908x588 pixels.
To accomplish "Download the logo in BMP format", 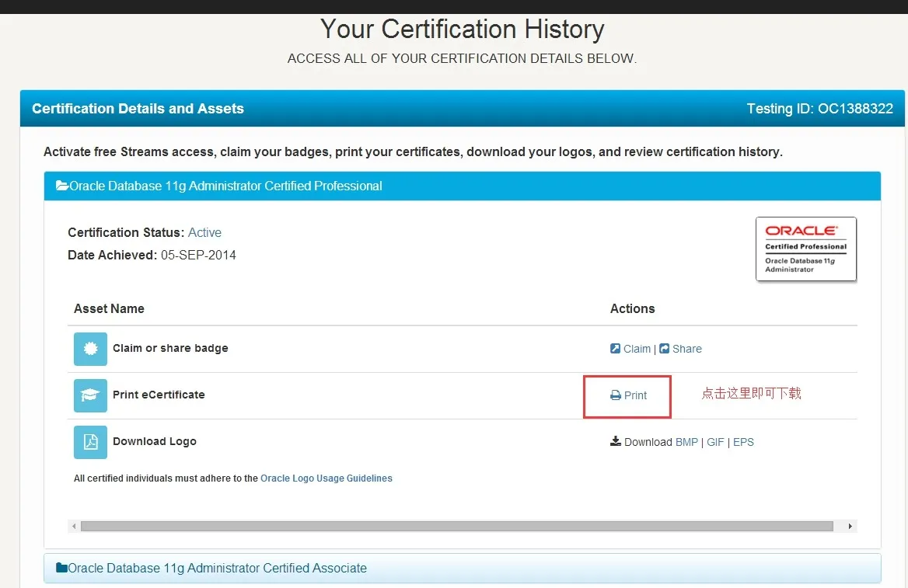I will pos(686,442).
